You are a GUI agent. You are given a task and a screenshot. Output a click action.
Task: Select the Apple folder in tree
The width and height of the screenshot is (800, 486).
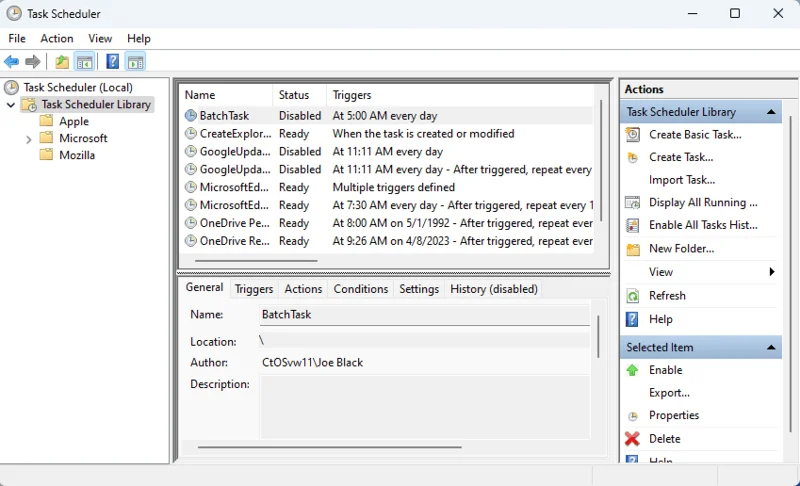click(73, 122)
